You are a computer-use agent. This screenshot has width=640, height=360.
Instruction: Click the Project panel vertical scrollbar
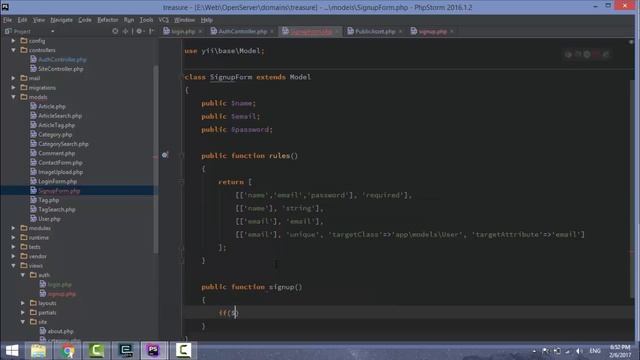pos(156,159)
